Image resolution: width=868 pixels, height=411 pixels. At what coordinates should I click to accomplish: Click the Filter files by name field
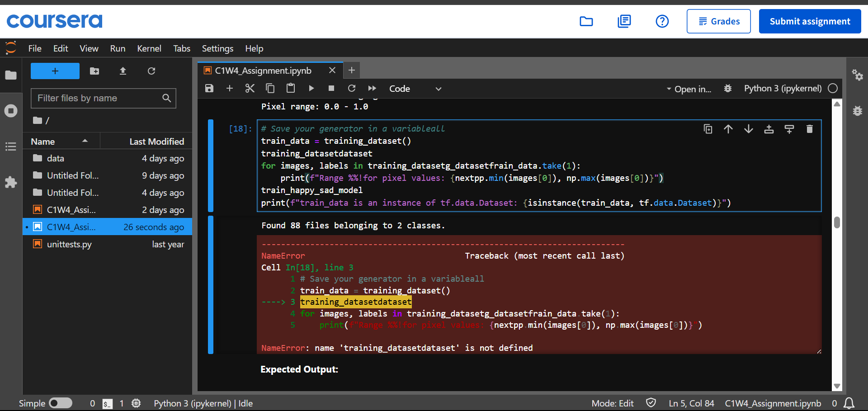click(x=97, y=98)
